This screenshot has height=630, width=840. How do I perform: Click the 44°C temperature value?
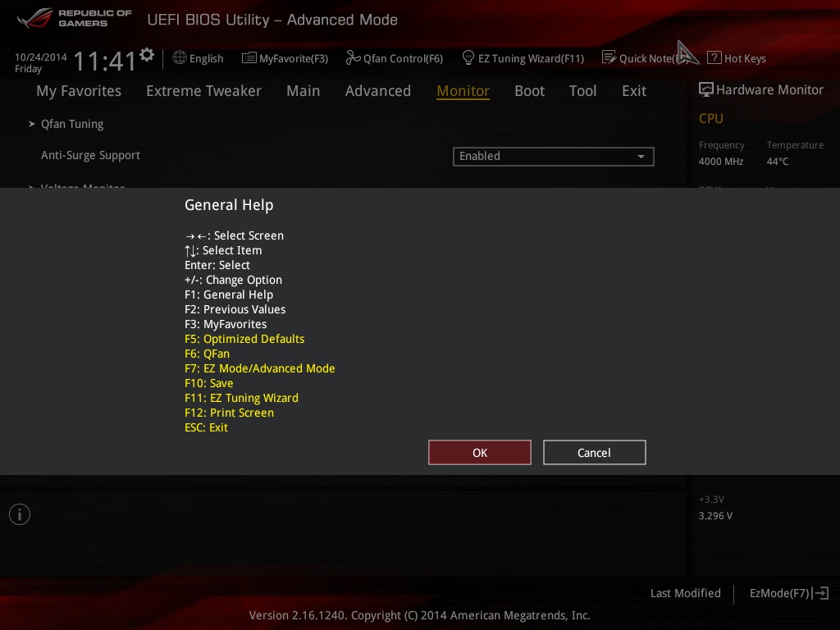tap(778, 162)
